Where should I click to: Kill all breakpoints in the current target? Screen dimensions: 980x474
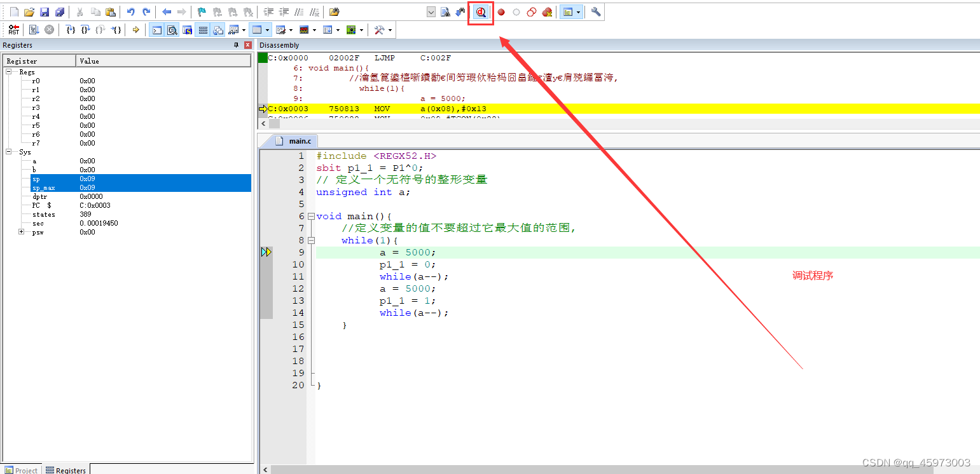click(x=547, y=12)
